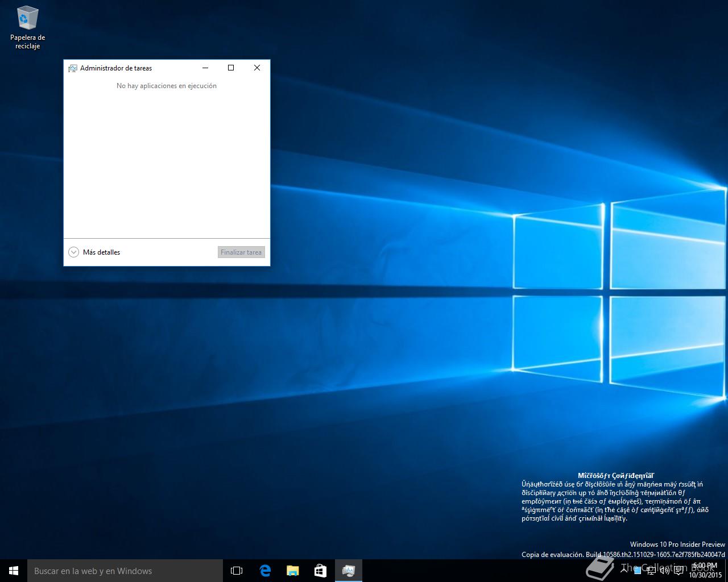Open the network status tray icon
728x582 pixels.
[x=651, y=571]
